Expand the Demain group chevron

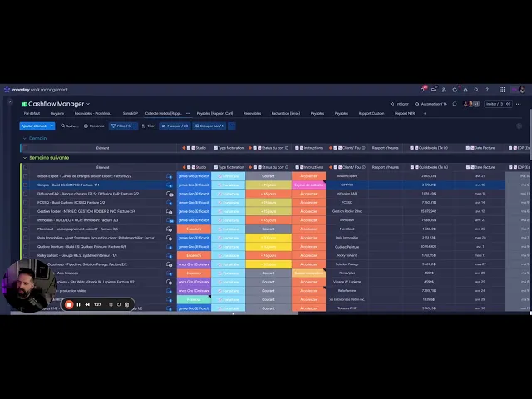[x=24, y=139]
